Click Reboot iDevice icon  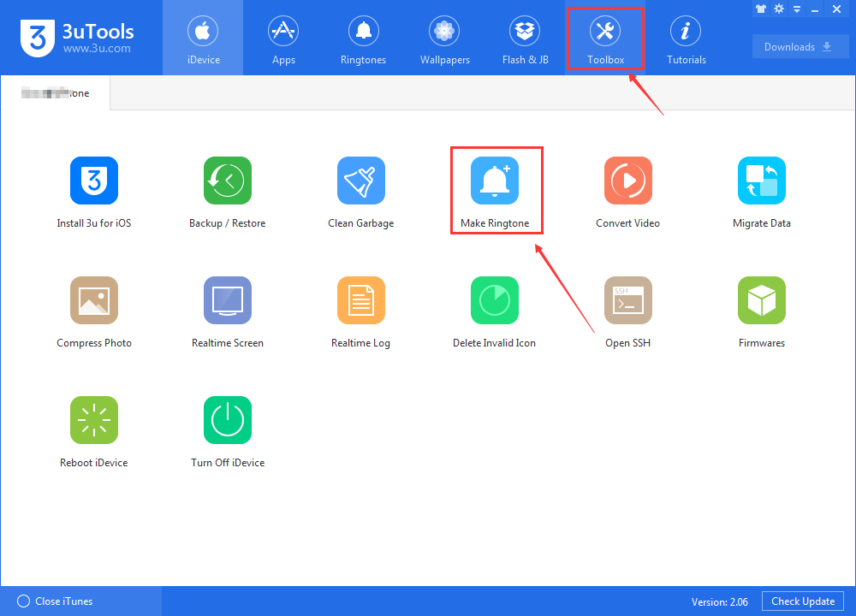coord(94,420)
